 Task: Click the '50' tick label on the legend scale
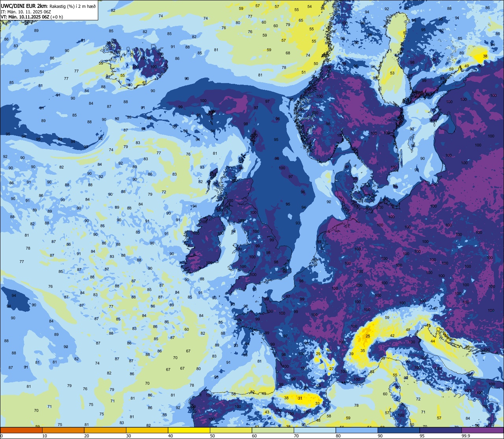tap(213, 436)
